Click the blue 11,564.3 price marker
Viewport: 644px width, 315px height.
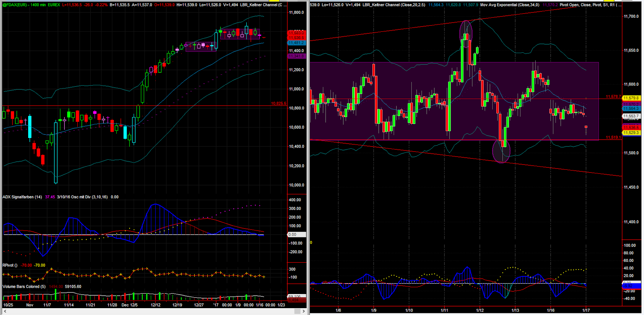631,109
